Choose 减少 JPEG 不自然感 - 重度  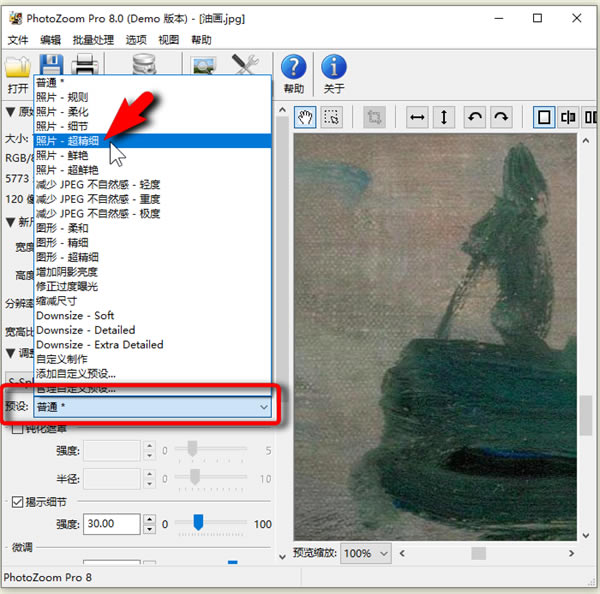tap(153, 199)
